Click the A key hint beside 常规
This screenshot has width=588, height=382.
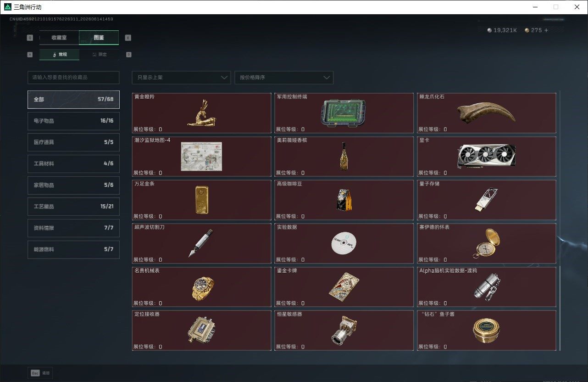click(30, 54)
